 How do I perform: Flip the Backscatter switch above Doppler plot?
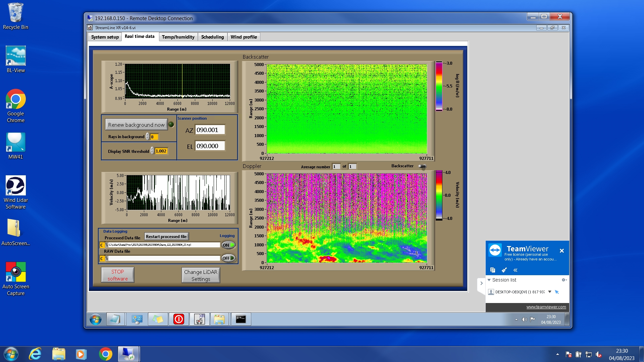(422, 166)
